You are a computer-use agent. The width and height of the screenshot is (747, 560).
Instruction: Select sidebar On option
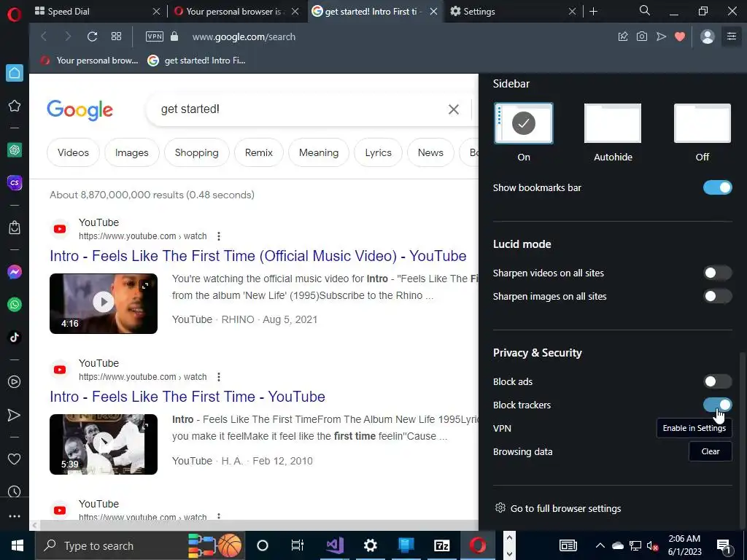coord(524,123)
